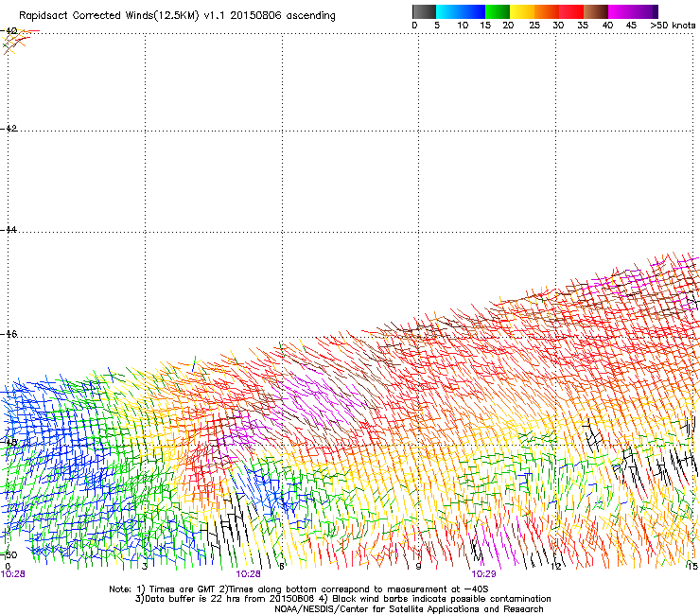This screenshot has width=700, height=615.
Task: Click the 'Black wind barbs indicate possible contamination' note
Action: click(442, 599)
